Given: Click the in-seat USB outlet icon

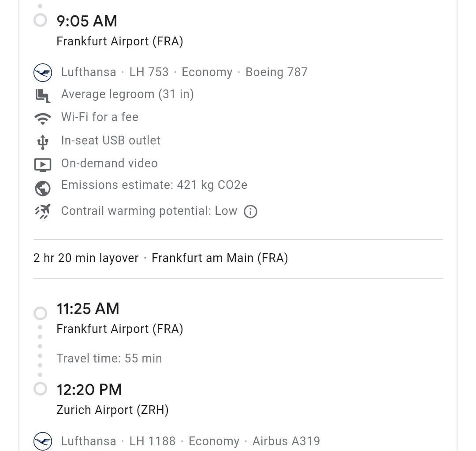Looking at the screenshot, I should coord(42,140).
